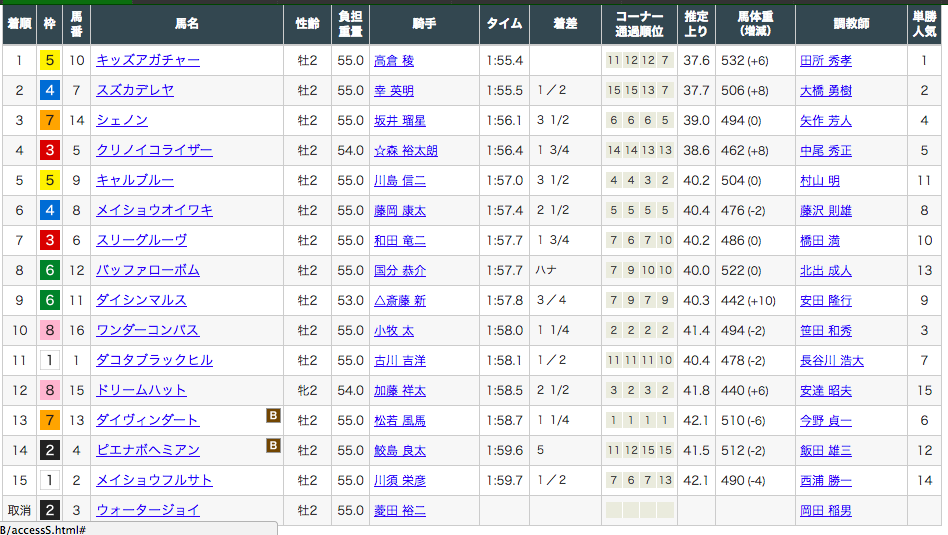Go to ダコタブラックヒル horse page
The image size is (948, 535).
point(155,360)
